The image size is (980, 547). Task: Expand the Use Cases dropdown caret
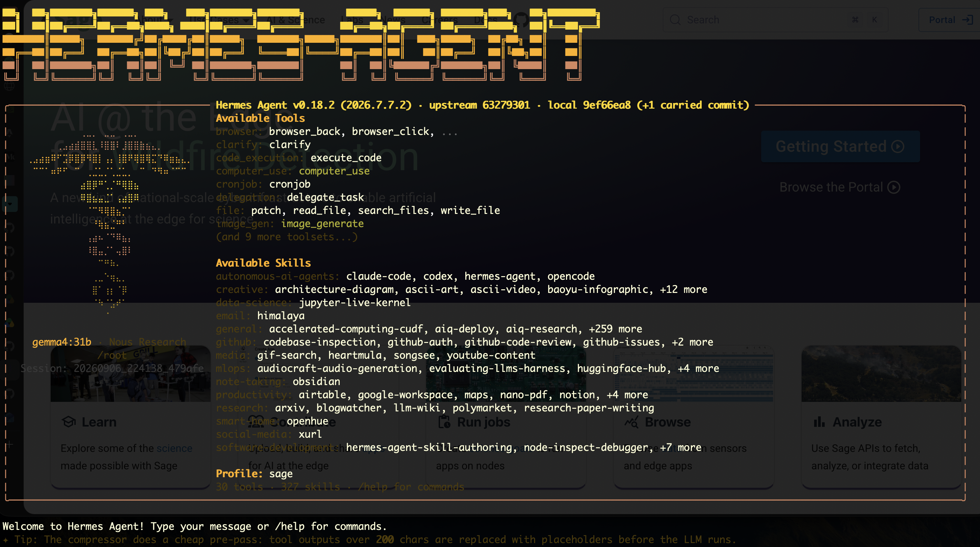tap(246, 20)
